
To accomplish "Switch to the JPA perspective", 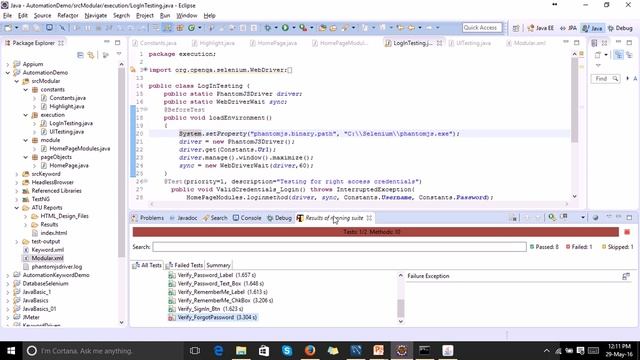I will 568,28.
